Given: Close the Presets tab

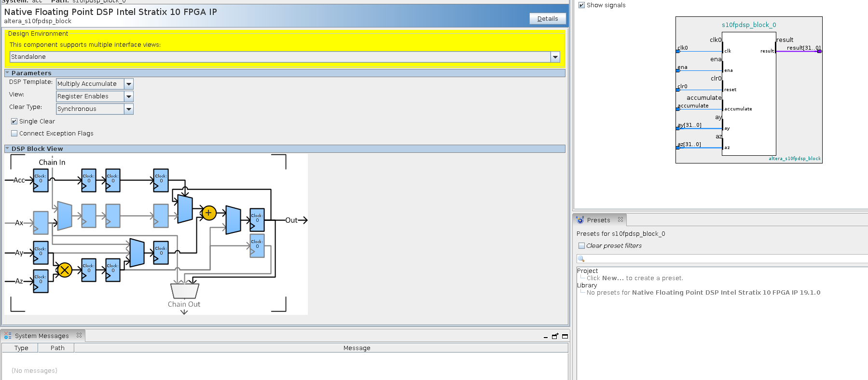Looking at the screenshot, I should click(620, 219).
